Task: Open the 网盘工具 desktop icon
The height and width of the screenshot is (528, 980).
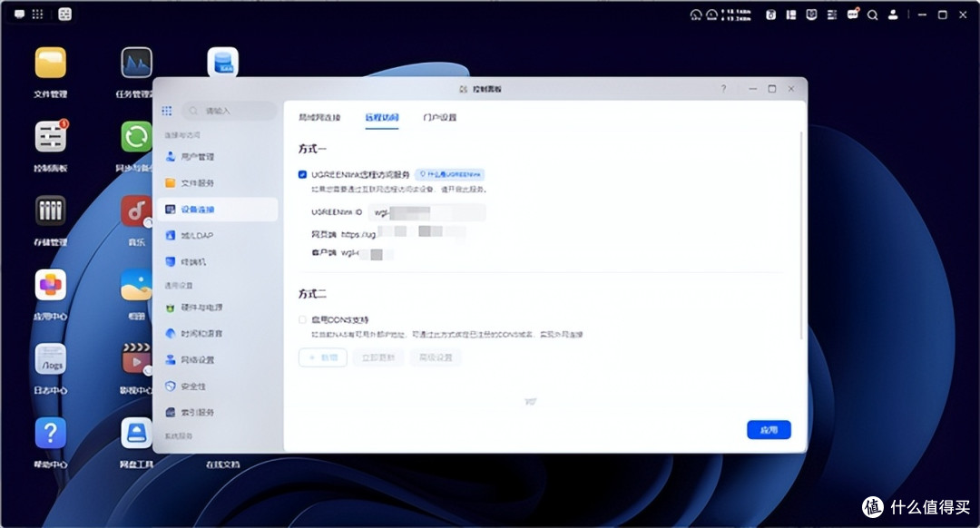Action: pos(136,433)
